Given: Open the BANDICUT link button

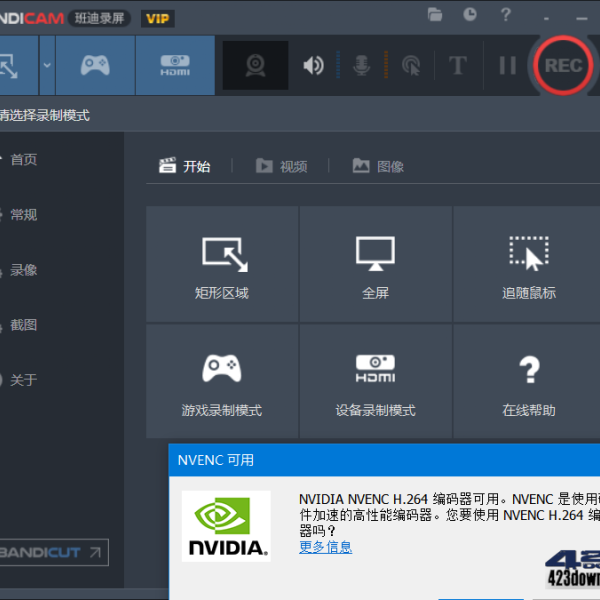Looking at the screenshot, I should pos(54,552).
